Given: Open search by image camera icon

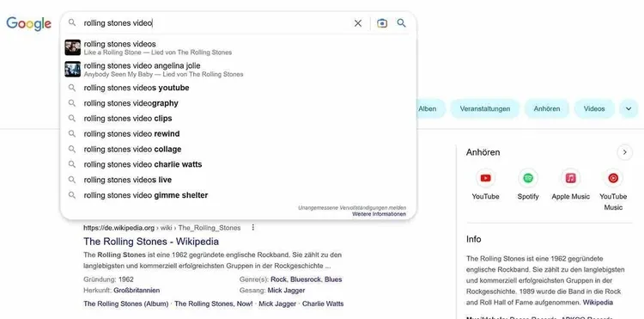Looking at the screenshot, I should (382, 23).
